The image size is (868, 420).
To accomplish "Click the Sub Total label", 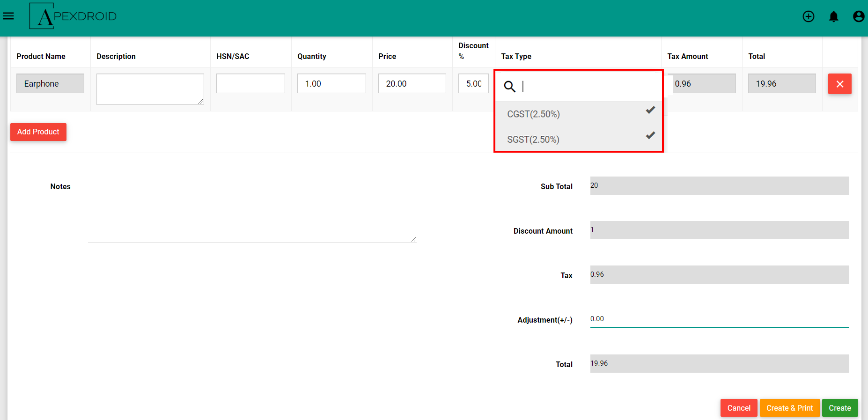I will (557, 186).
